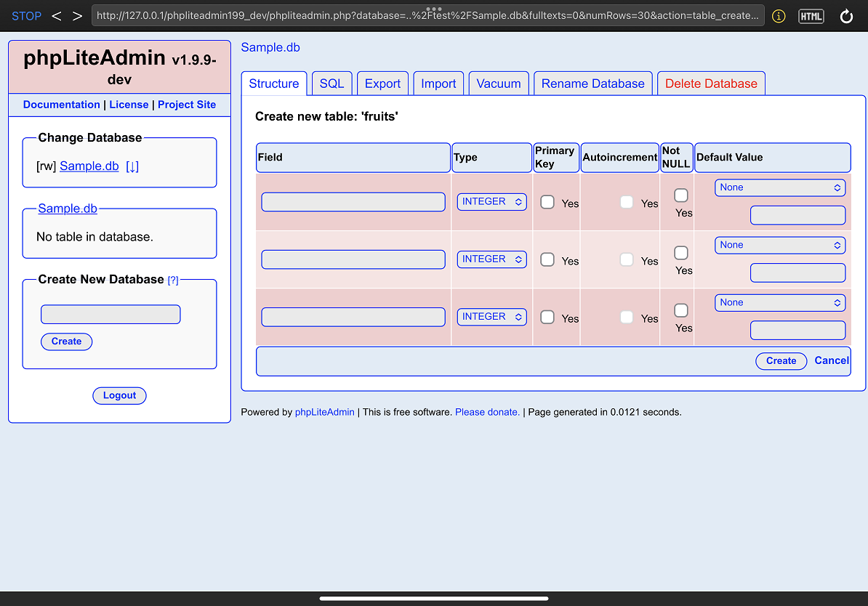
Task: Open the HTML source view icon
Action: coord(811,16)
